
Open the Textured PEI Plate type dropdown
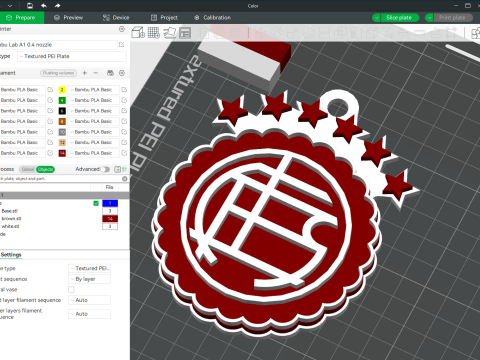pos(72,56)
